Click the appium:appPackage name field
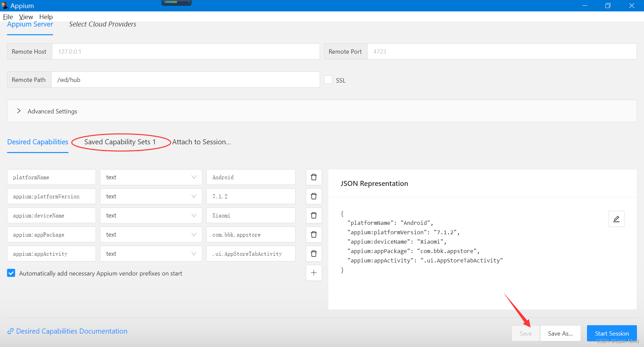The image size is (644, 347). (51, 235)
